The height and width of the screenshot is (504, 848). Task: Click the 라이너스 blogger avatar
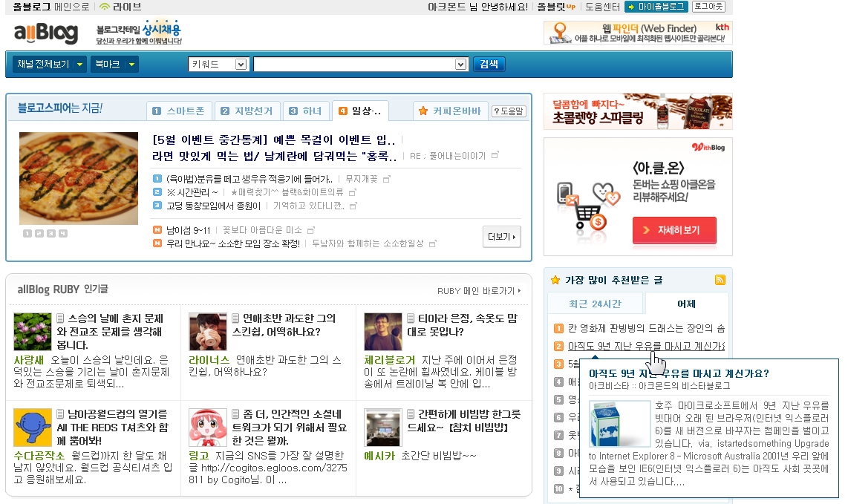tap(208, 331)
